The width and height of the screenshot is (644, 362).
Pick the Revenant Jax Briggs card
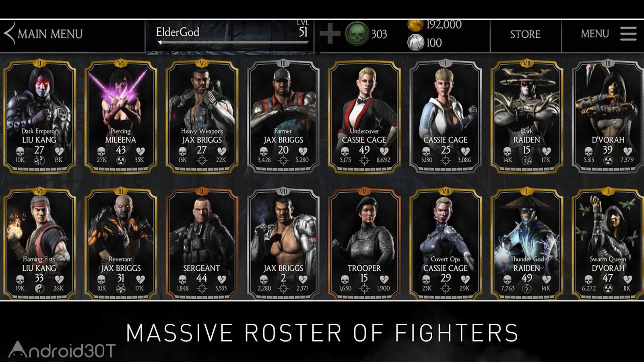121,245
